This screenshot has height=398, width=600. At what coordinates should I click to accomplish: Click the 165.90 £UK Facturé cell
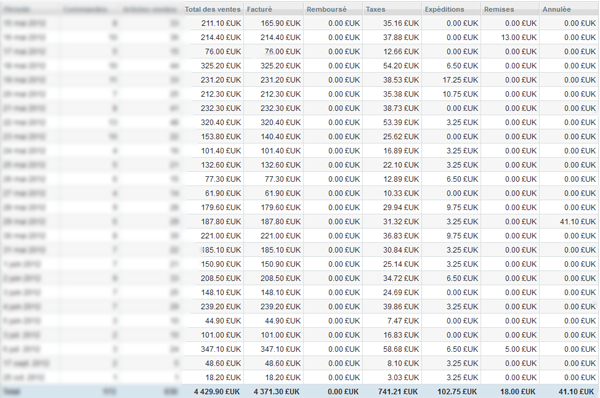click(x=274, y=23)
